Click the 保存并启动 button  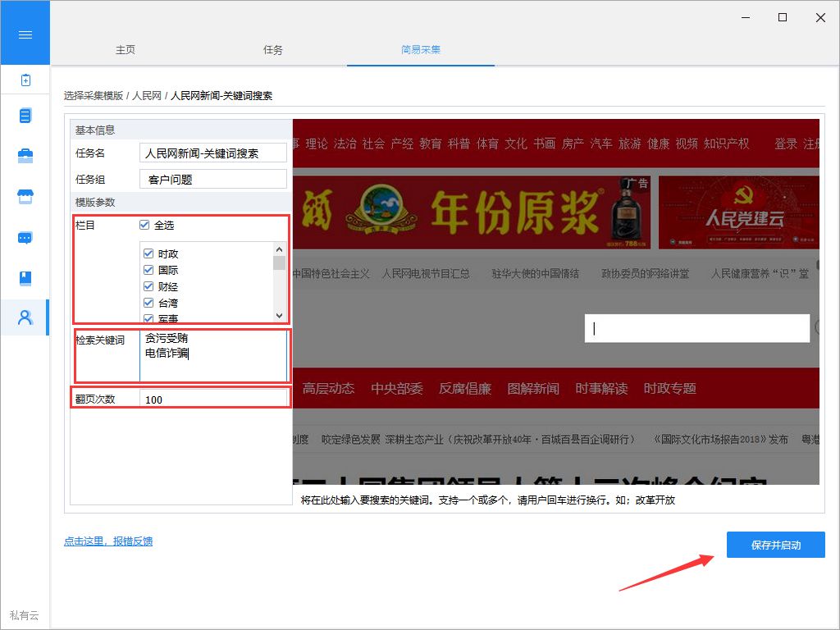point(775,545)
